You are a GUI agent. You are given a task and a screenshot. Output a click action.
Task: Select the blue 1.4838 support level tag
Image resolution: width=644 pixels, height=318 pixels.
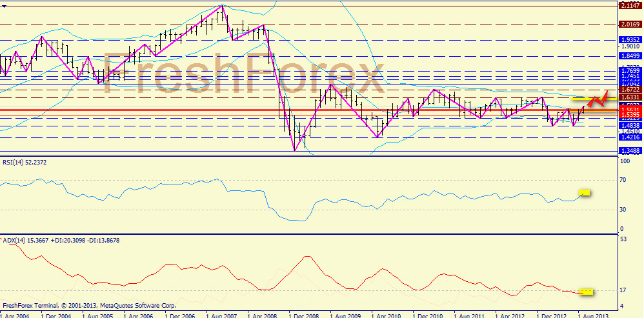pos(629,125)
